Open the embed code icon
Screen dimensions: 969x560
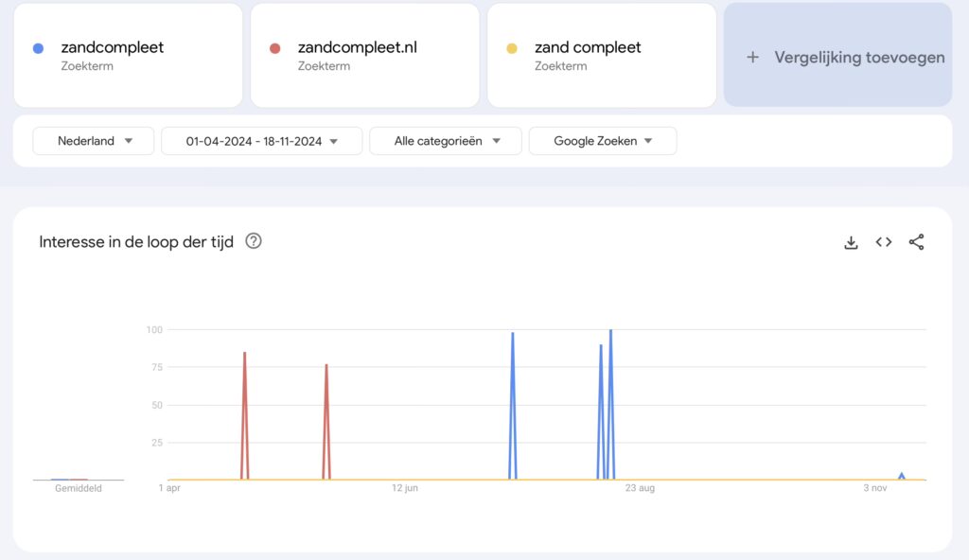click(x=884, y=242)
